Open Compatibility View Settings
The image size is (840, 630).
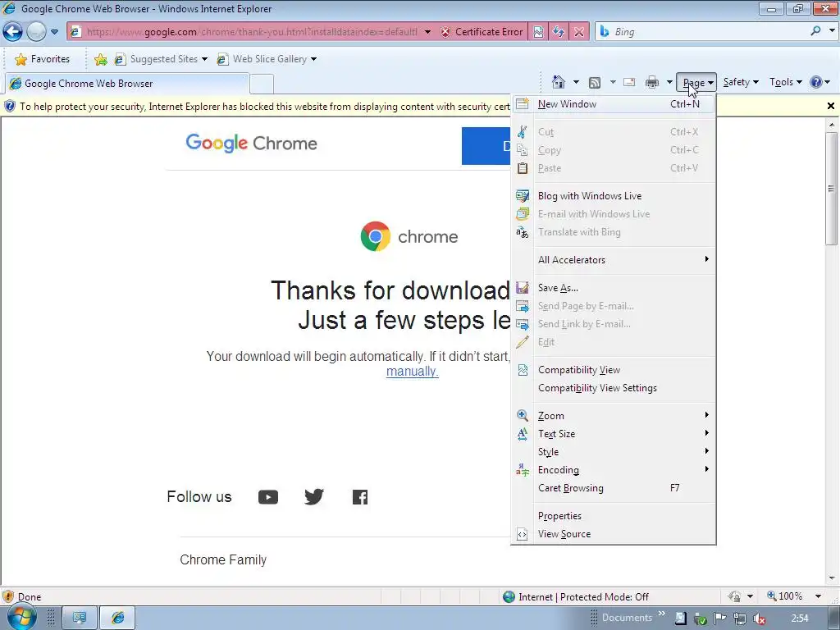pyautogui.click(x=614, y=388)
